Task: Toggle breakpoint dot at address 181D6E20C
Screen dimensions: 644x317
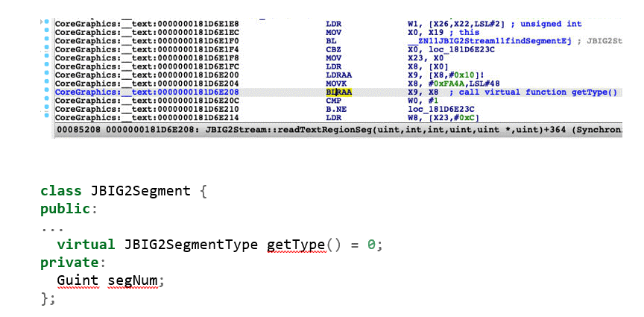Action: coord(47,99)
